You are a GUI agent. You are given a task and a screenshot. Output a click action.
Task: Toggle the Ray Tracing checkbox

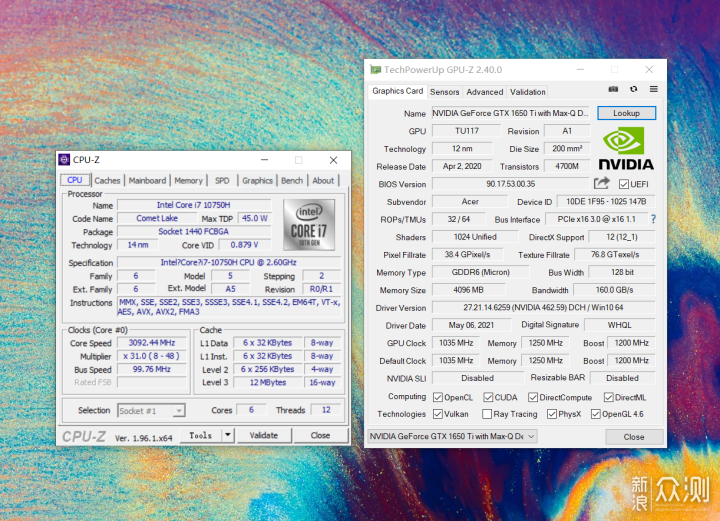click(x=487, y=414)
